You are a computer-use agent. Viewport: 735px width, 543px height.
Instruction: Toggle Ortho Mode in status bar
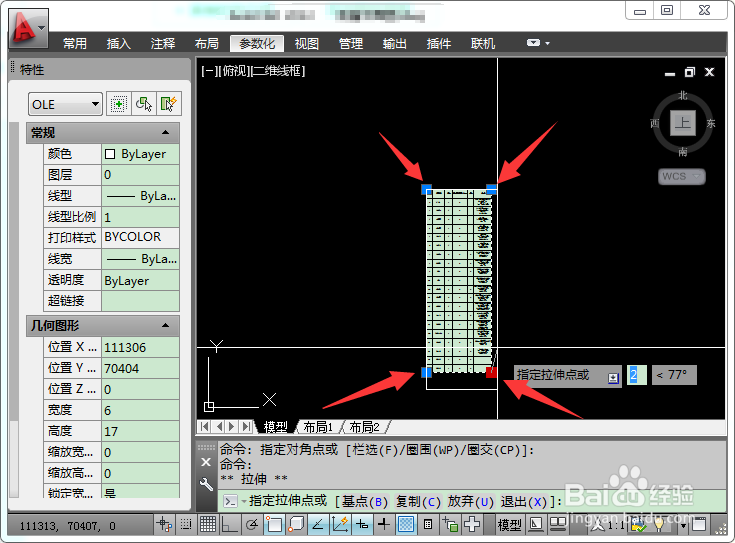click(229, 524)
